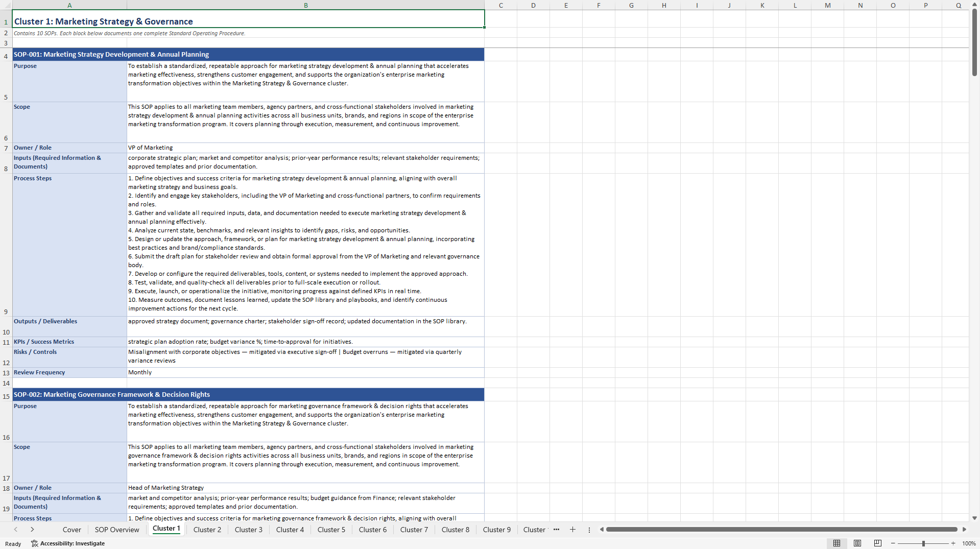Click the zoom slider handle

pos(923,543)
